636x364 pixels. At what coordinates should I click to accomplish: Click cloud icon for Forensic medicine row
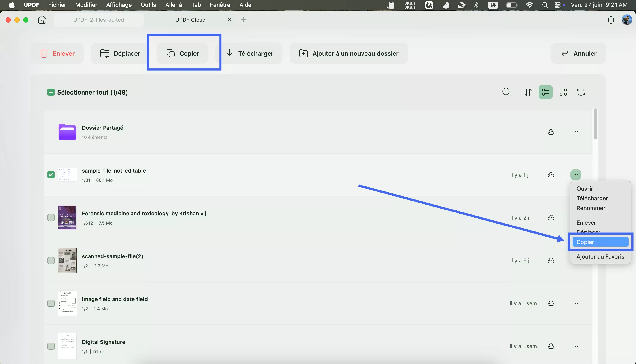[551, 218]
